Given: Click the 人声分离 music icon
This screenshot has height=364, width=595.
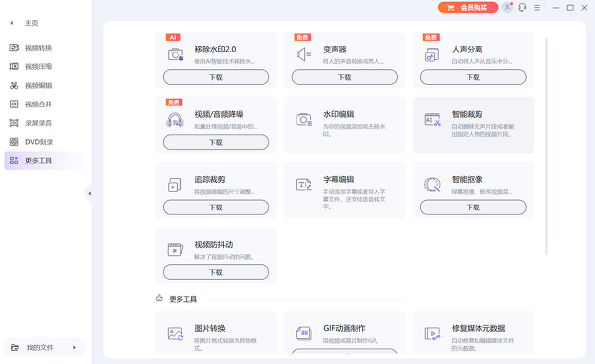Looking at the screenshot, I should (432, 54).
